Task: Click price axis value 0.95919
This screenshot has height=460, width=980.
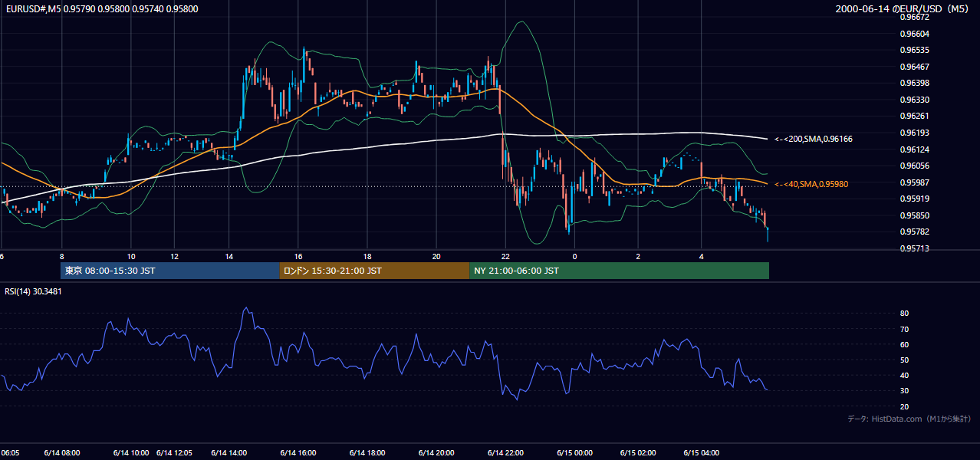Action: pyautogui.click(x=914, y=199)
